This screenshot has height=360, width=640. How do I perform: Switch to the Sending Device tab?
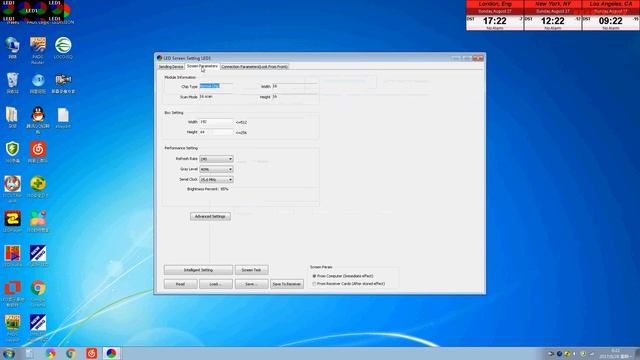click(171, 67)
